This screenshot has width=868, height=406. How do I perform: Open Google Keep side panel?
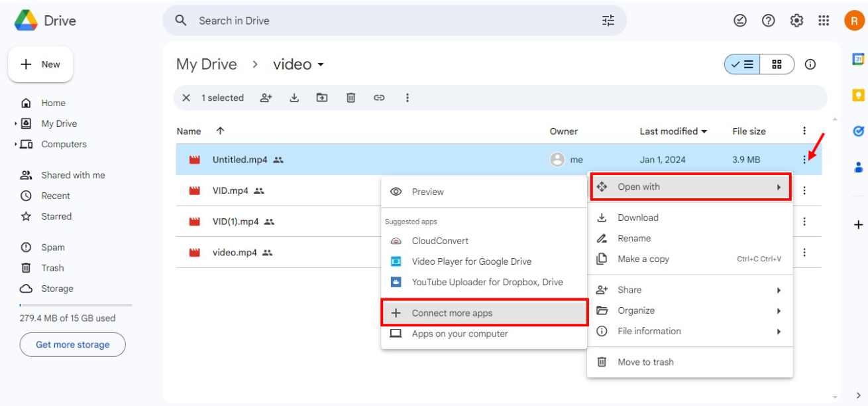click(x=858, y=96)
